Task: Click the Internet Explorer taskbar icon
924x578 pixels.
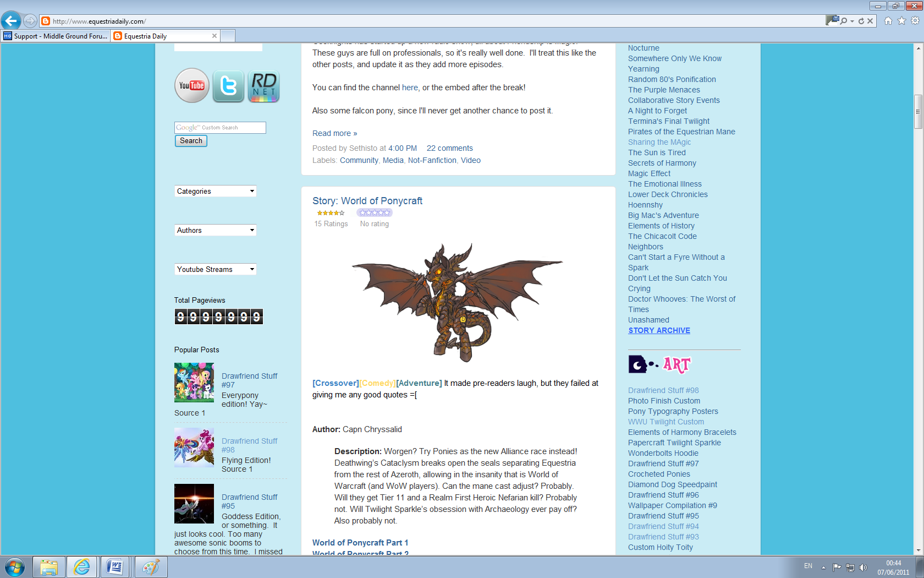Action: point(82,567)
